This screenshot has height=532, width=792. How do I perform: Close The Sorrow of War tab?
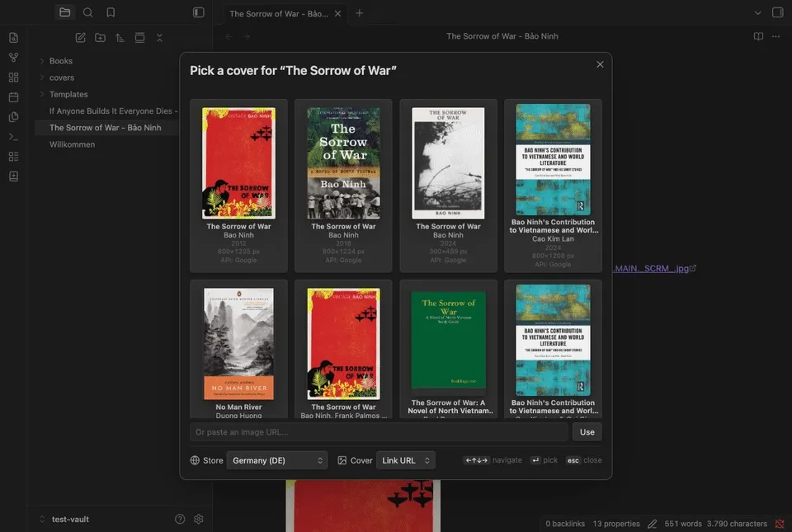(x=338, y=14)
